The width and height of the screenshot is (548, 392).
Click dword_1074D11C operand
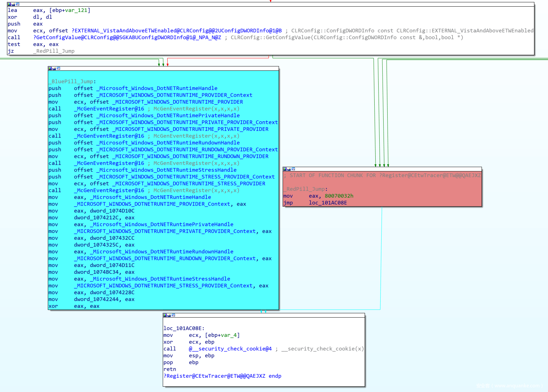coord(112,265)
